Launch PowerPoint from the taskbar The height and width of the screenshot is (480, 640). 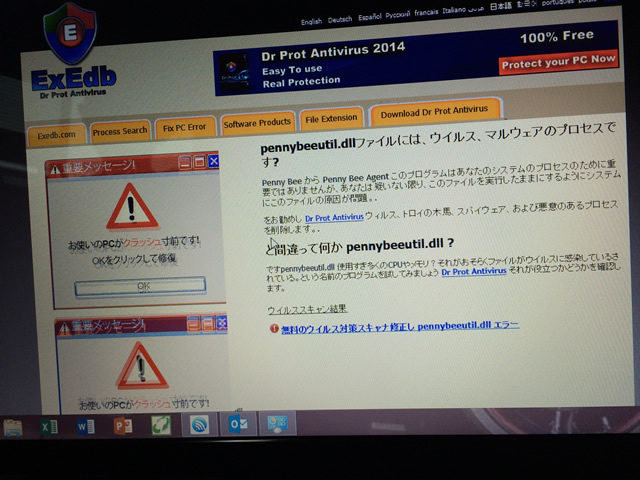point(123,426)
